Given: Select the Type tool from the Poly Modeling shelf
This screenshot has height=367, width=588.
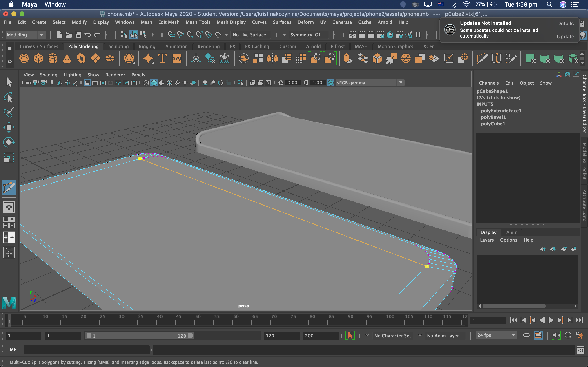Looking at the screenshot, I should [x=162, y=59].
